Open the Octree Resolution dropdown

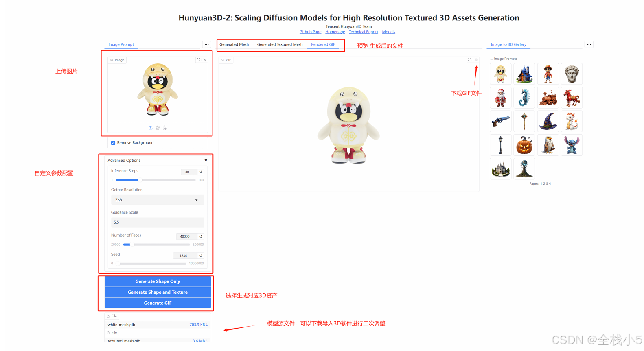point(158,200)
